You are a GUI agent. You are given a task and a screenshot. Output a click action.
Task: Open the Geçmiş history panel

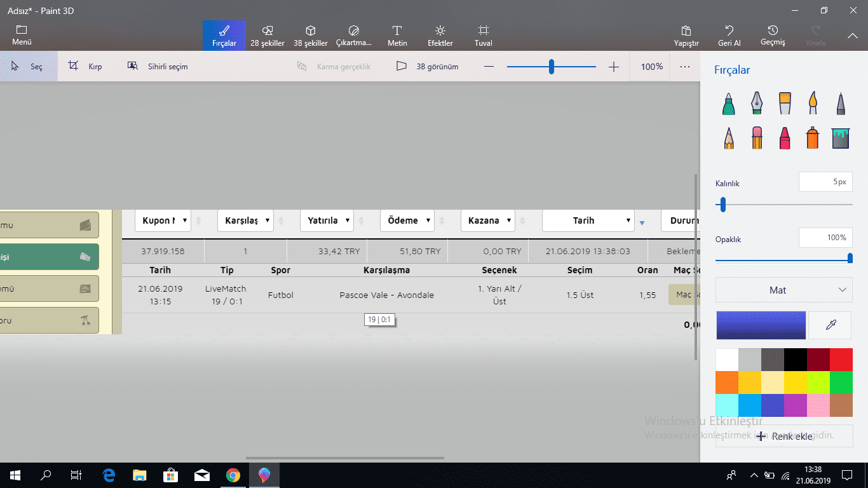click(773, 36)
